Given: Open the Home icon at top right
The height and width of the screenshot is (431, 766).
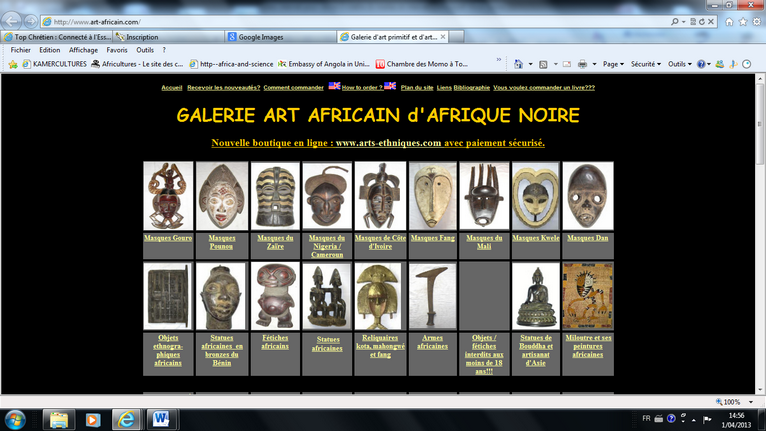Looking at the screenshot, I should point(729,22).
